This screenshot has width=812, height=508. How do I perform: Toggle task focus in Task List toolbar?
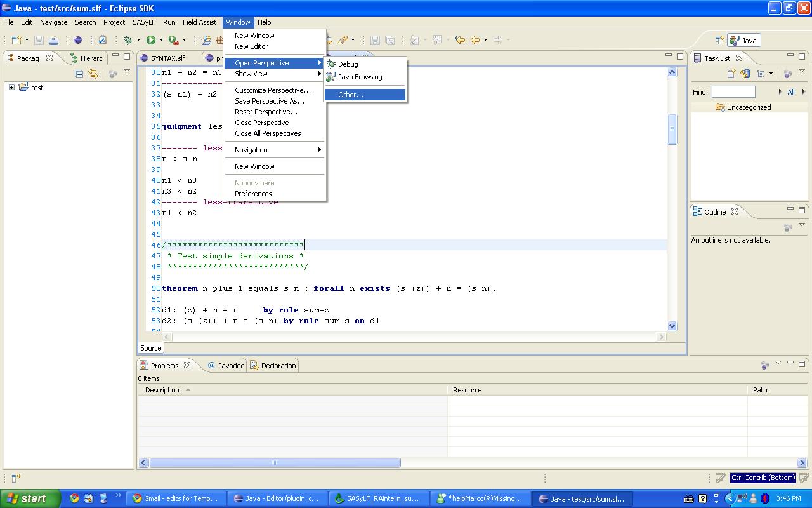click(x=788, y=74)
